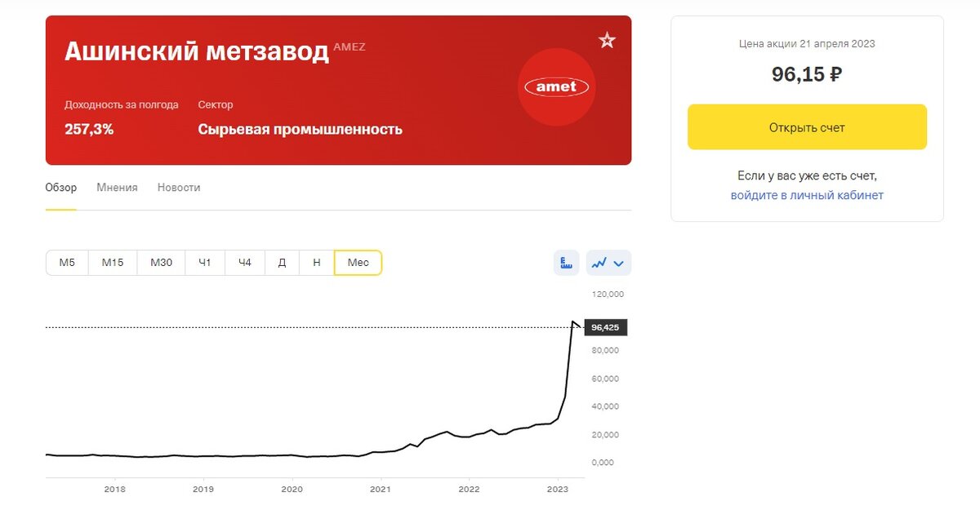Toggle the M15 interval on
The height and width of the screenshot is (532, 980).
coord(112,262)
